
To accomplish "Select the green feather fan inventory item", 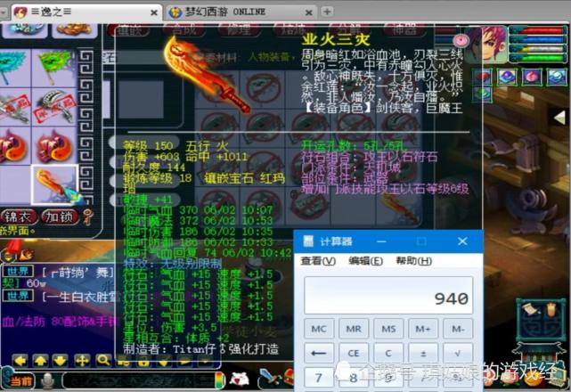I will [x=54, y=68].
